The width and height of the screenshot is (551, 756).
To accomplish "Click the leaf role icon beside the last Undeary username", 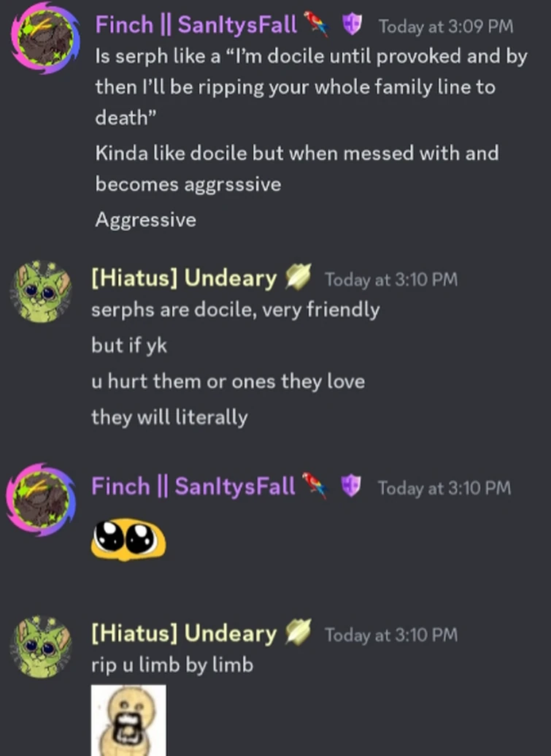I will coord(298,633).
